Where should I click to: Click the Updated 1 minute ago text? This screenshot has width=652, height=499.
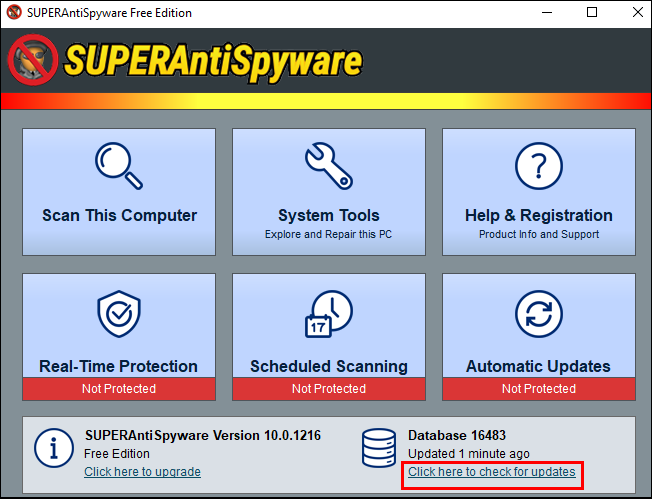[x=469, y=454]
